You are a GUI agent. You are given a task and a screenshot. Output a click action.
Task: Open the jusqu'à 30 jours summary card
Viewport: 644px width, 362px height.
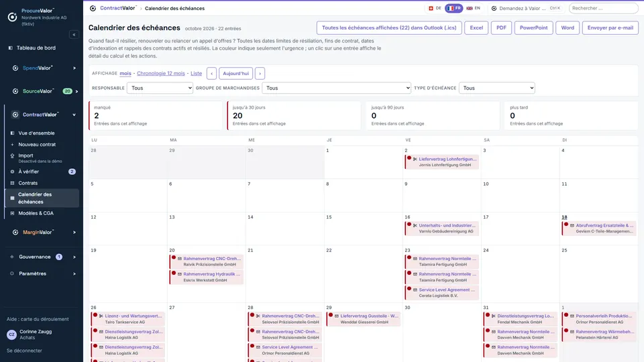tap(294, 115)
